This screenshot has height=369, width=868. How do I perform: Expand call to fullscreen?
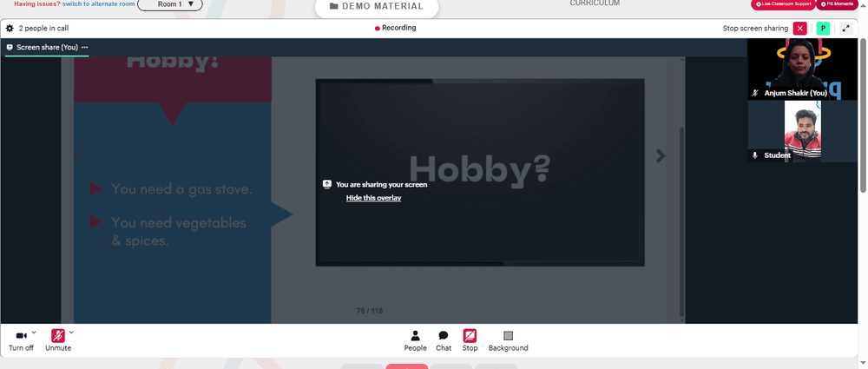(x=845, y=29)
